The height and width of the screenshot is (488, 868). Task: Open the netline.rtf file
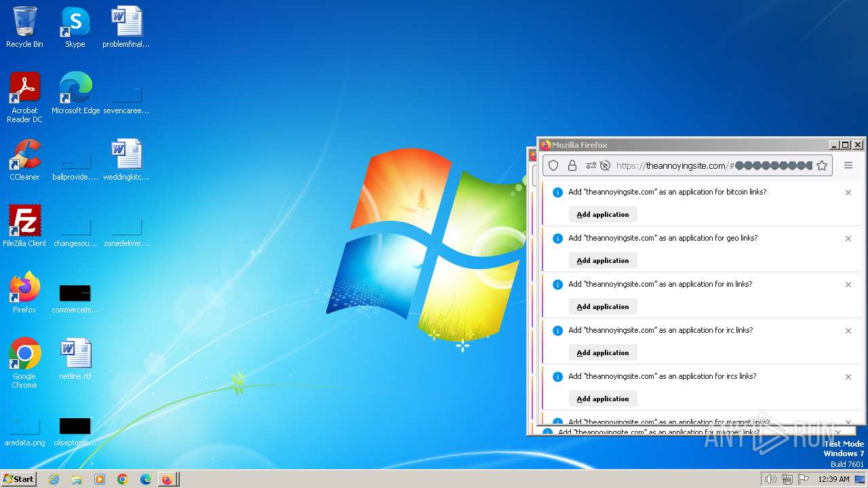[x=75, y=359]
